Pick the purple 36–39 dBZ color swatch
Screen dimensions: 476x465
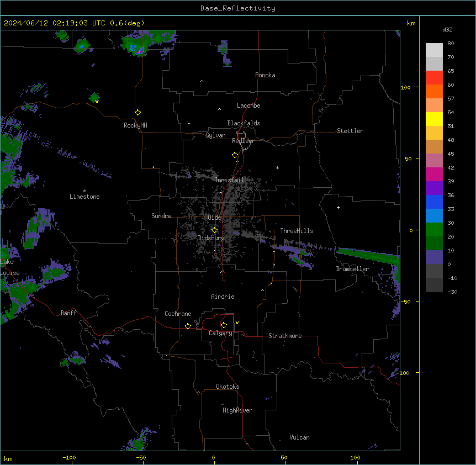pos(434,188)
